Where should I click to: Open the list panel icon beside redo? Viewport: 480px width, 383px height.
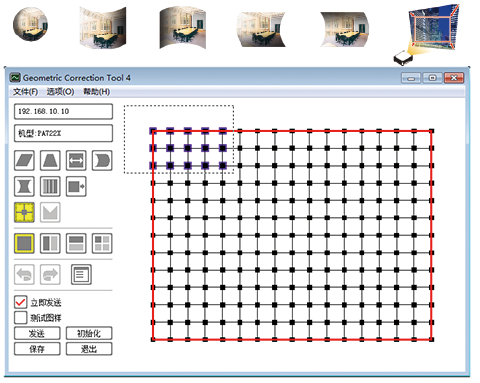pos(81,275)
